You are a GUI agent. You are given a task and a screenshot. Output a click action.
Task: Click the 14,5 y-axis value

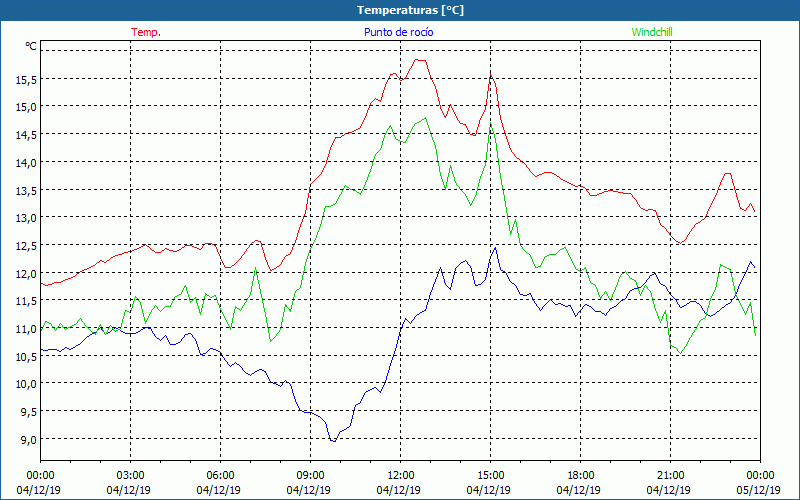24,135
